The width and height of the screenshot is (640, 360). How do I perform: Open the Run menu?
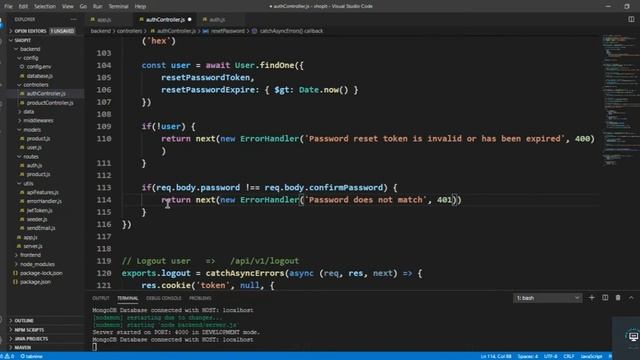click(98, 6)
